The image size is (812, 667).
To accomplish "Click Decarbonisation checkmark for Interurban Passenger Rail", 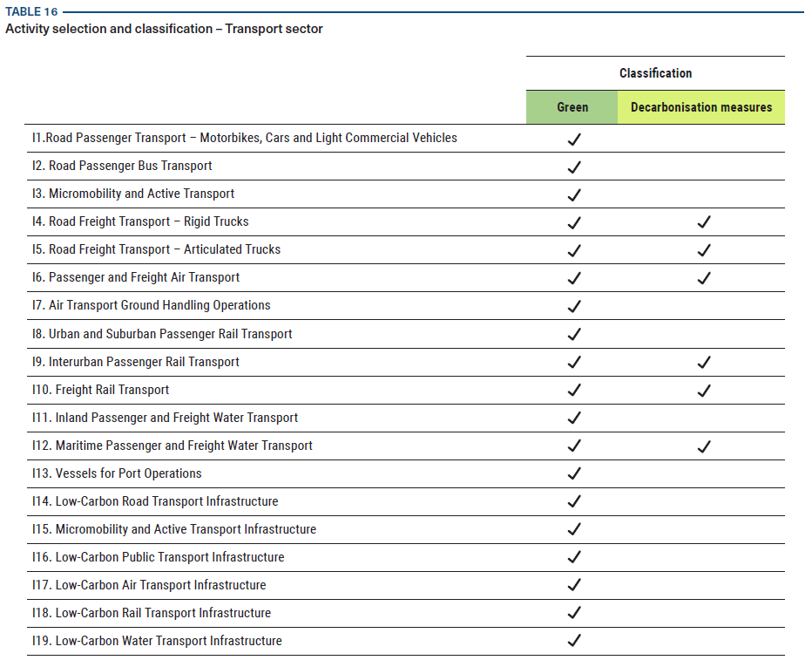I will 704,362.
